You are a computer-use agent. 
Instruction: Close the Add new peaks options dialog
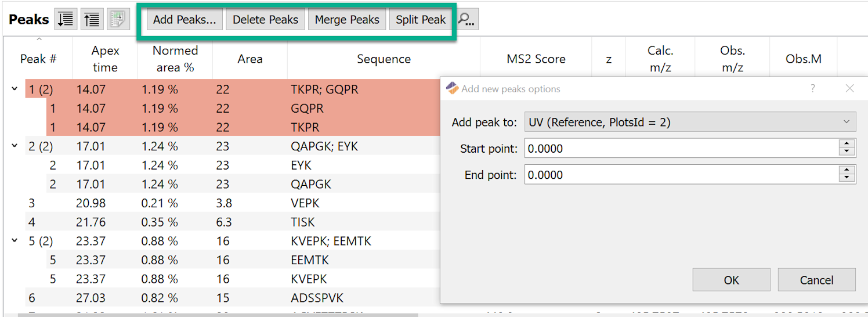click(x=849, y=88)
